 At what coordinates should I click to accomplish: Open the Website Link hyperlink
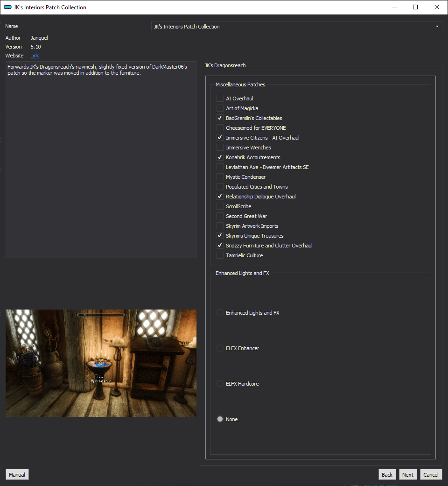point(35,56)
